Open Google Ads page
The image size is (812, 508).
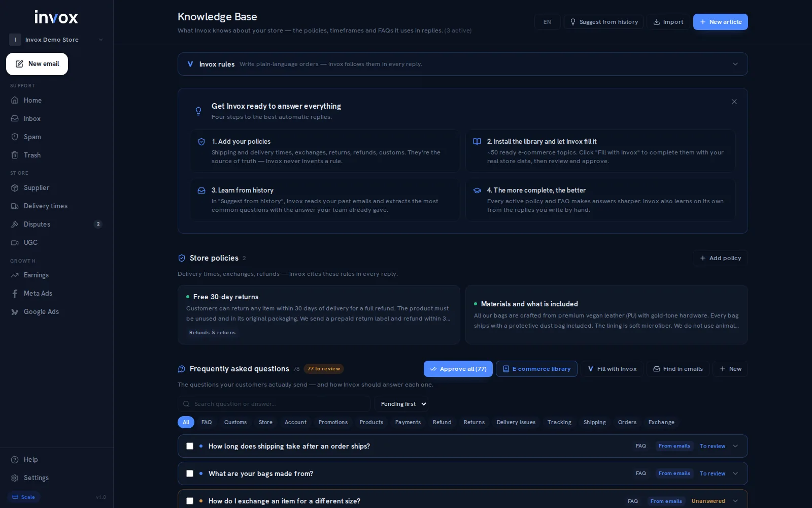[56, 311]
